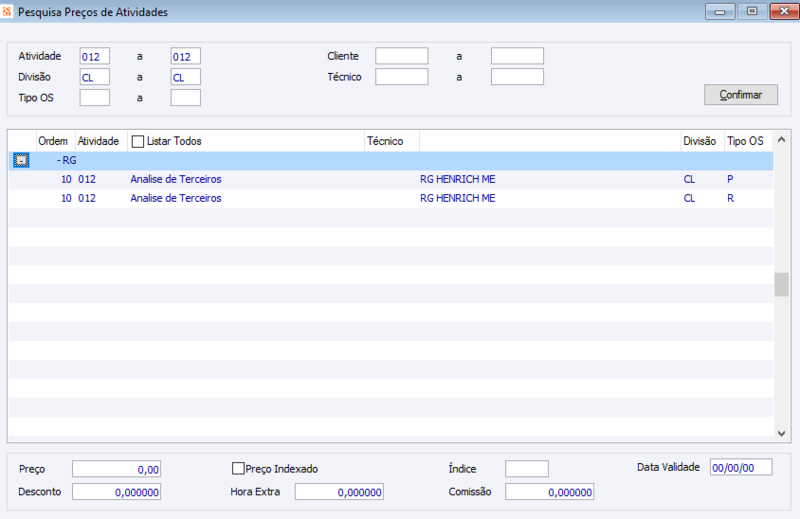Click the Comissão value field
Image resolution: width=800 pixels, height=519 pixels.
549,491
